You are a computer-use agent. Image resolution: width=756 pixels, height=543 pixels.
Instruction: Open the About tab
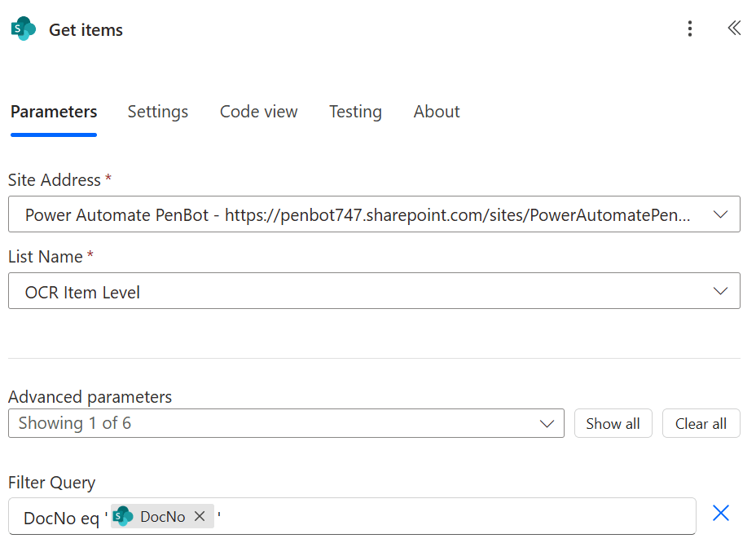pos(437,112)
